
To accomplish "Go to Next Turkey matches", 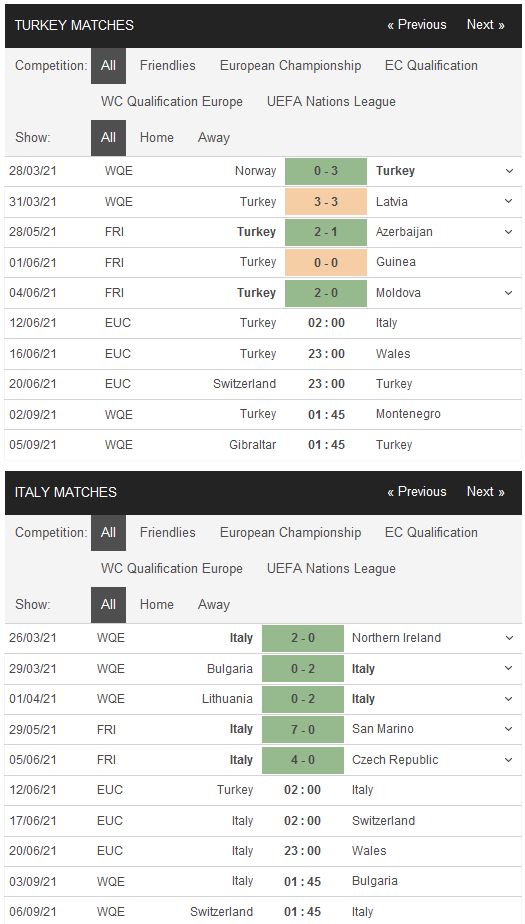I will tap(486, 25).
